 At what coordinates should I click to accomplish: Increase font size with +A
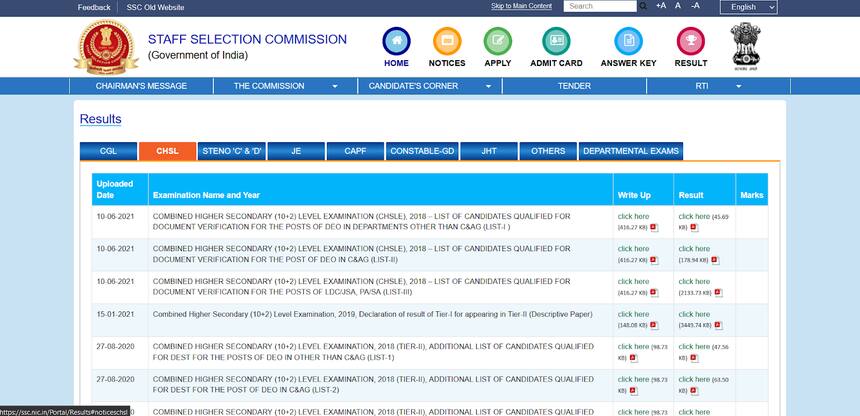click(661, 5)
